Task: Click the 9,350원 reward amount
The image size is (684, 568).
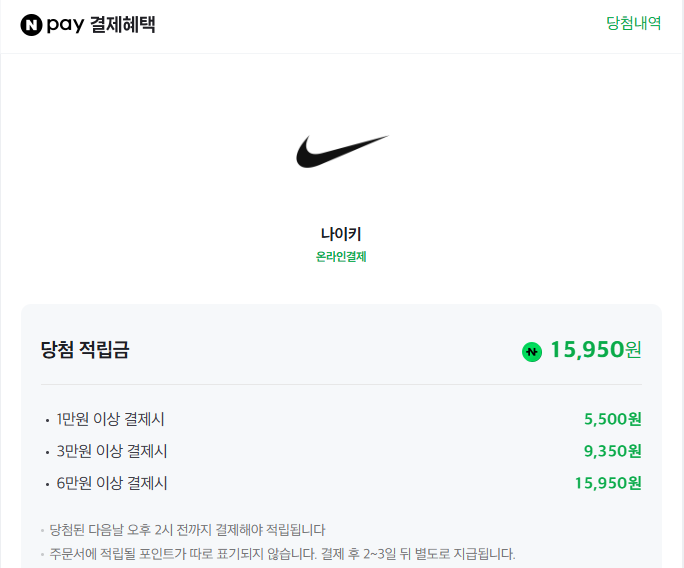Action: 612,451
